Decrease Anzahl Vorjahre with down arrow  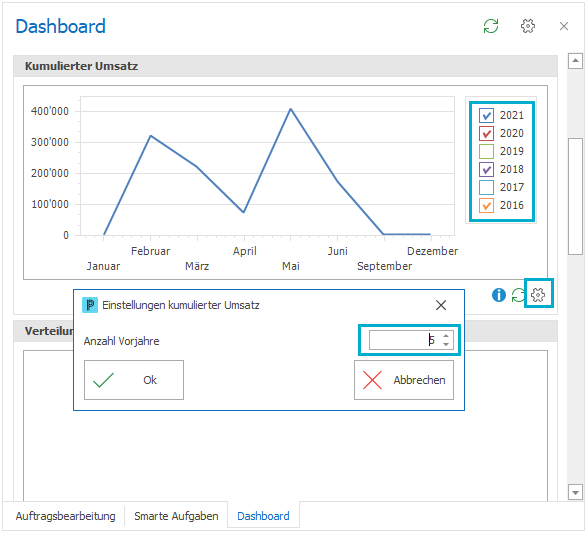[446, 344]
